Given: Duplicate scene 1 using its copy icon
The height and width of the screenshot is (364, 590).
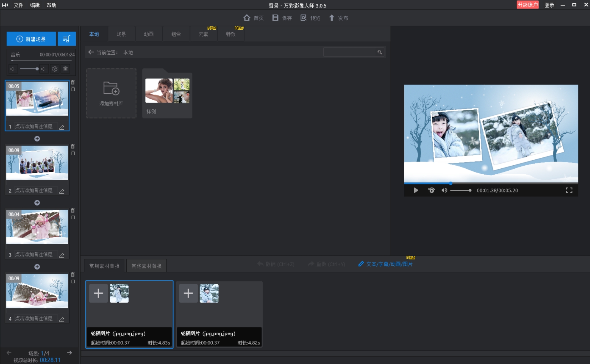Looking at the screenshot, I should tap(73, 89).
